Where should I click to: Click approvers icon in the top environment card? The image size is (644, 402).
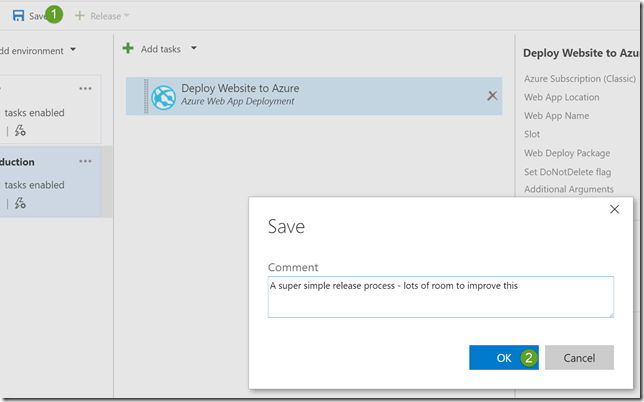[20, 130]
